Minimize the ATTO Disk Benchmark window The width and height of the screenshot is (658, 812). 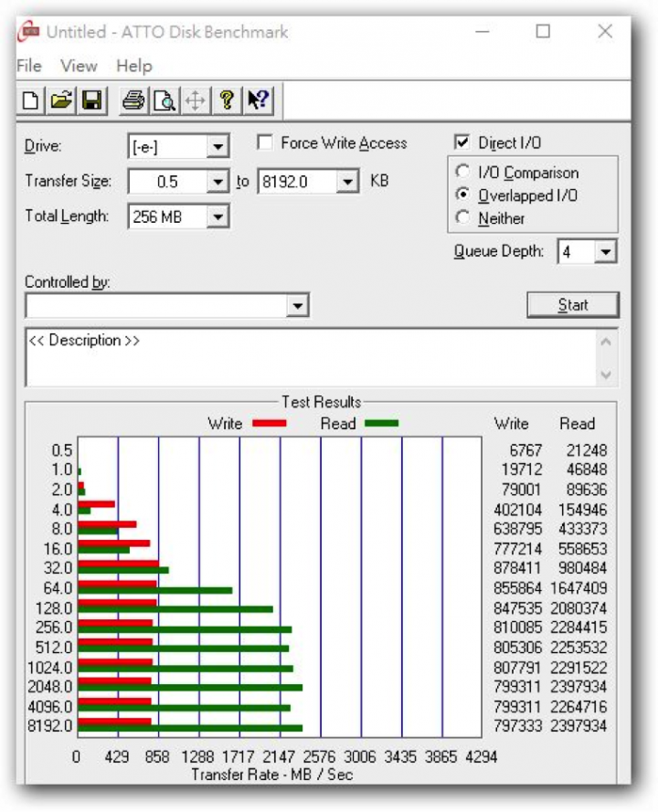483,32
